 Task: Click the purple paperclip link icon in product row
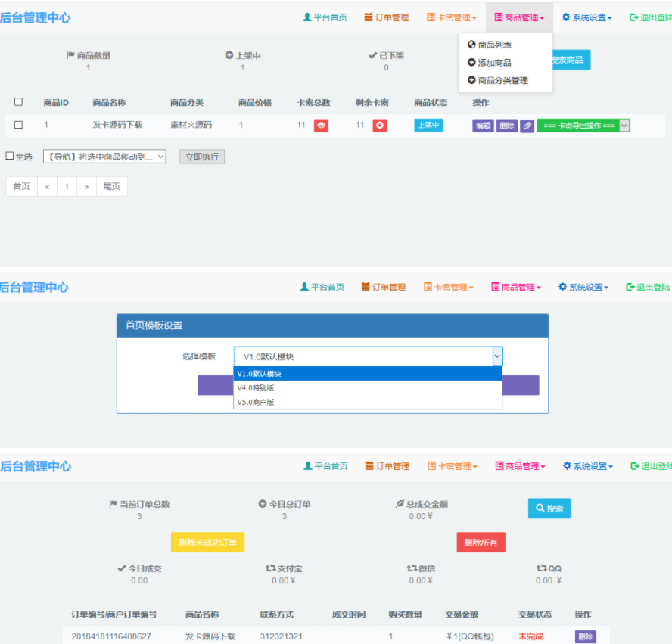pos(527,126)
